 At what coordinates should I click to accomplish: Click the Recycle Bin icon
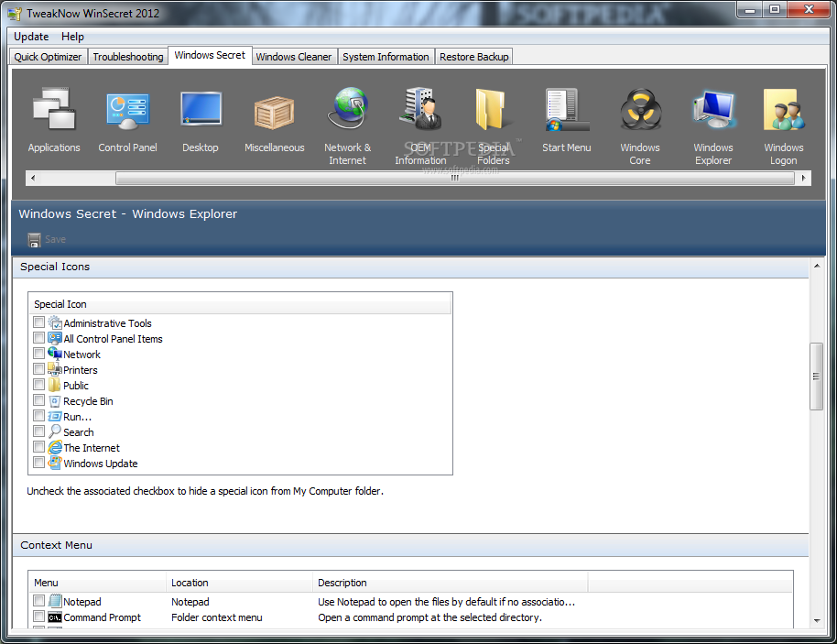click(x=54, y=400)
